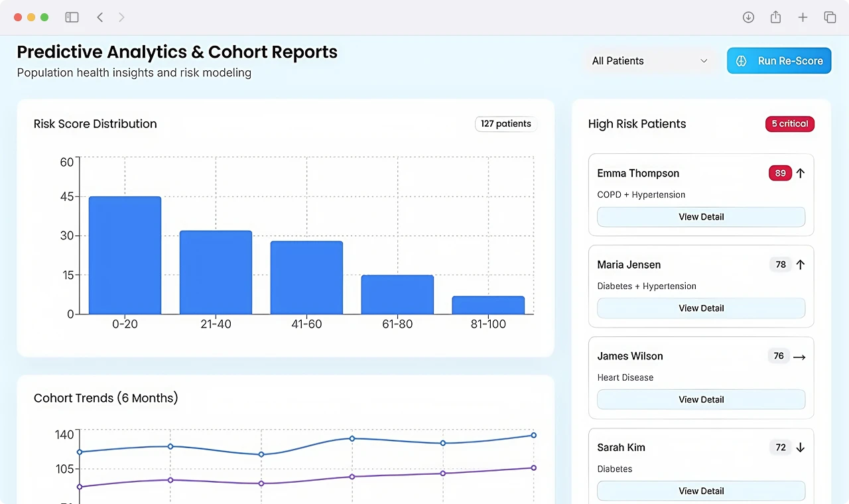849x504 pixels.
Task: Click the 5 critical badge
Action: pos(789,124)
